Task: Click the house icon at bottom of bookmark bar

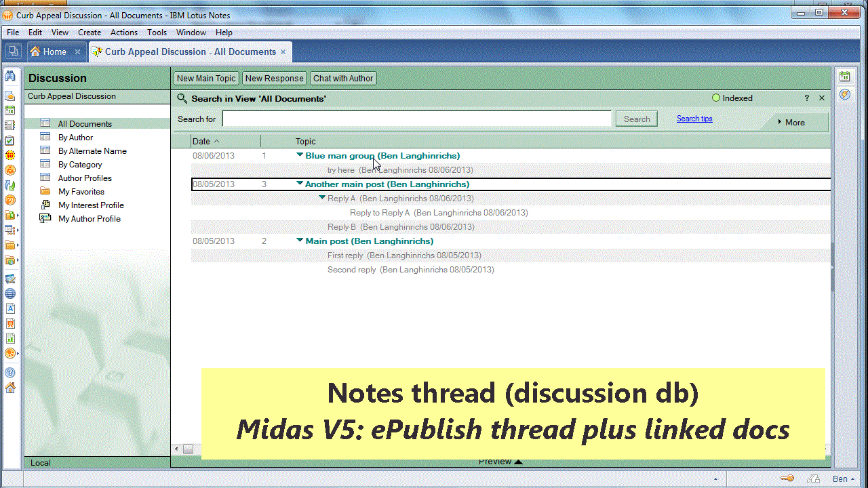Action: tap(9, 388)
